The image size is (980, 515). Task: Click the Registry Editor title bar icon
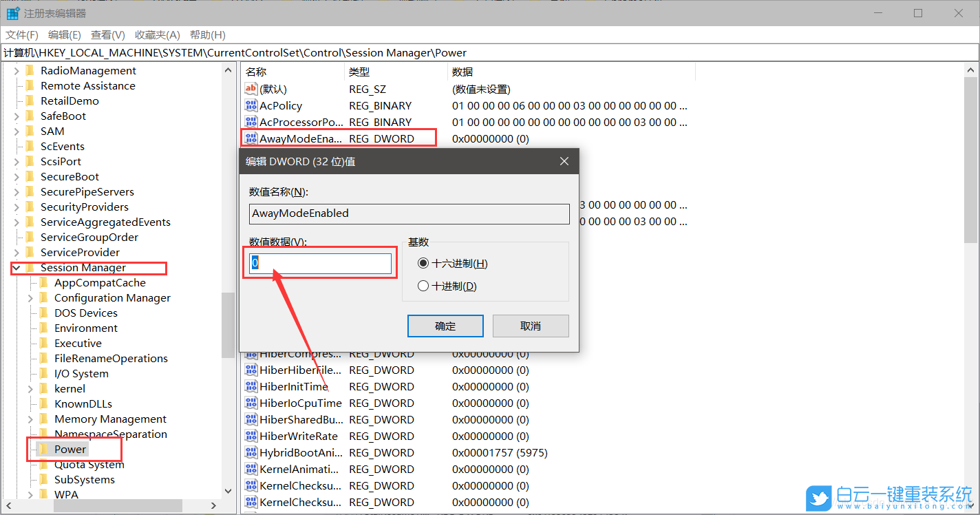pos(12,12)
